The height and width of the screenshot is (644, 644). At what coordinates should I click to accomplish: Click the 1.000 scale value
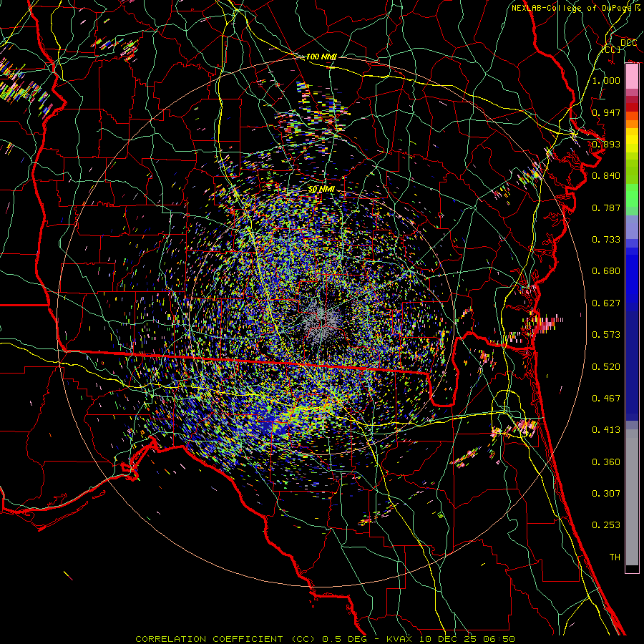[x=606, y=80]
